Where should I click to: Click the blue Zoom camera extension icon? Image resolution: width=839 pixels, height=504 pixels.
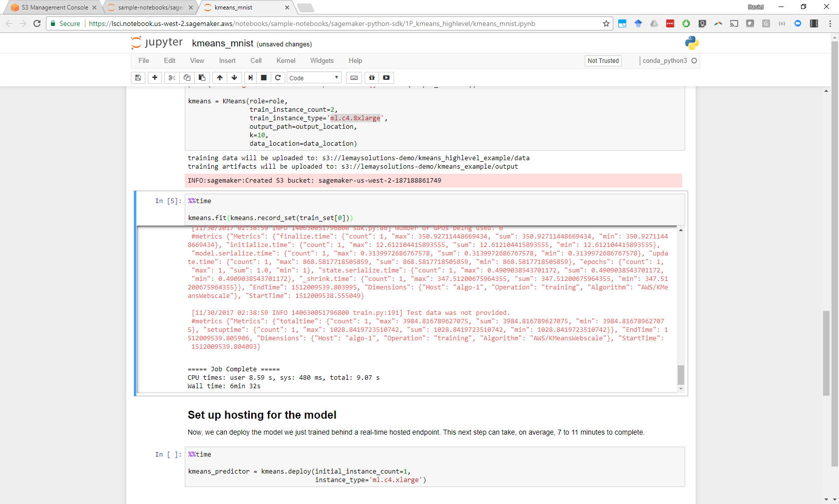click(x=798, y=23)
